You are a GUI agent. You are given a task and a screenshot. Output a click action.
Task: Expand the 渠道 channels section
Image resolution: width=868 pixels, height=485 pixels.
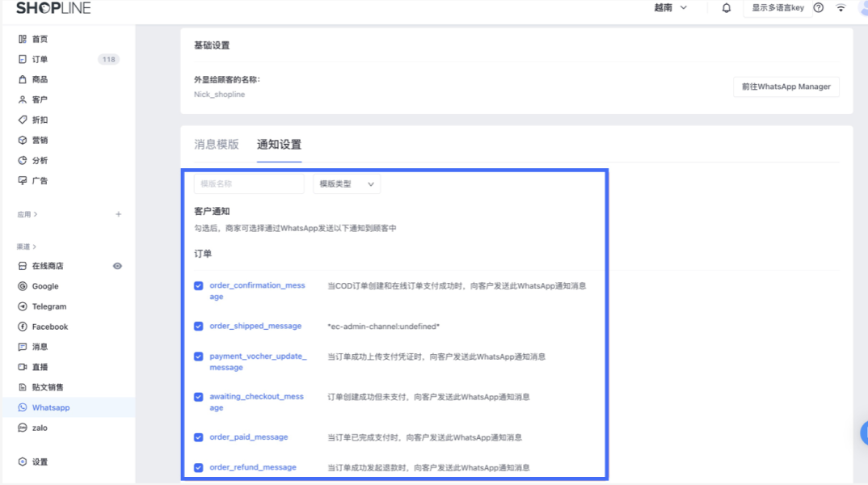(x=27, y=247)
